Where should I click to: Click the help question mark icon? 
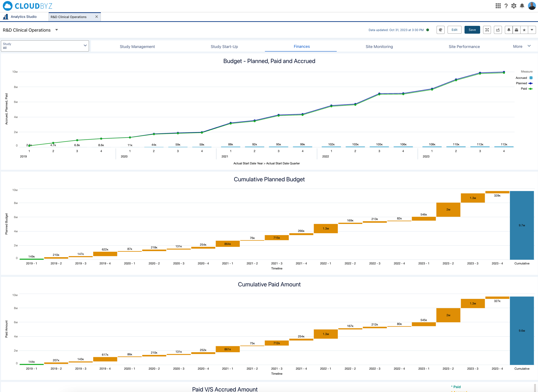click(x=506, y=6)
